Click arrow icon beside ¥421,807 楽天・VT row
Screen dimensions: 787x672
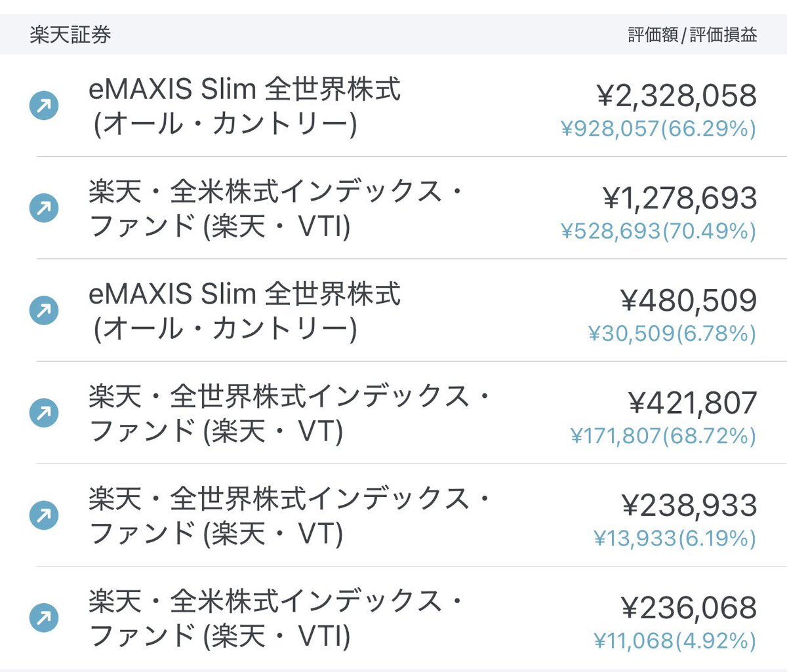coord(44,413)
